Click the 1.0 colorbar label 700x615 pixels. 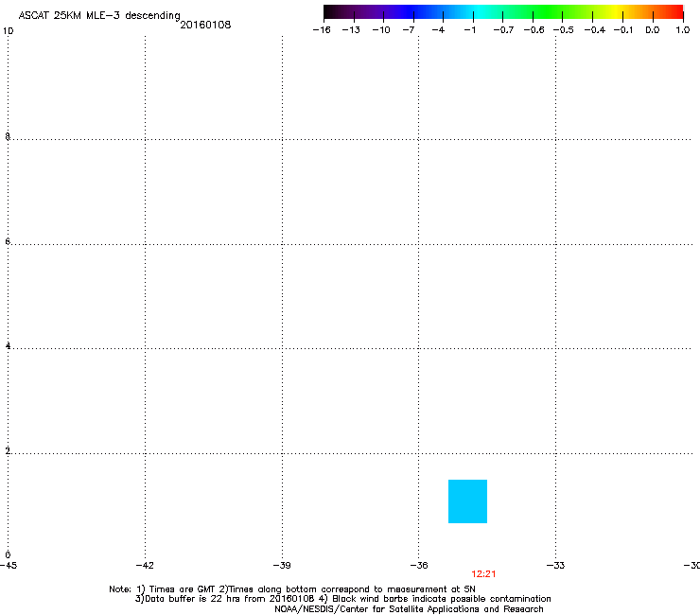[683, 30]
